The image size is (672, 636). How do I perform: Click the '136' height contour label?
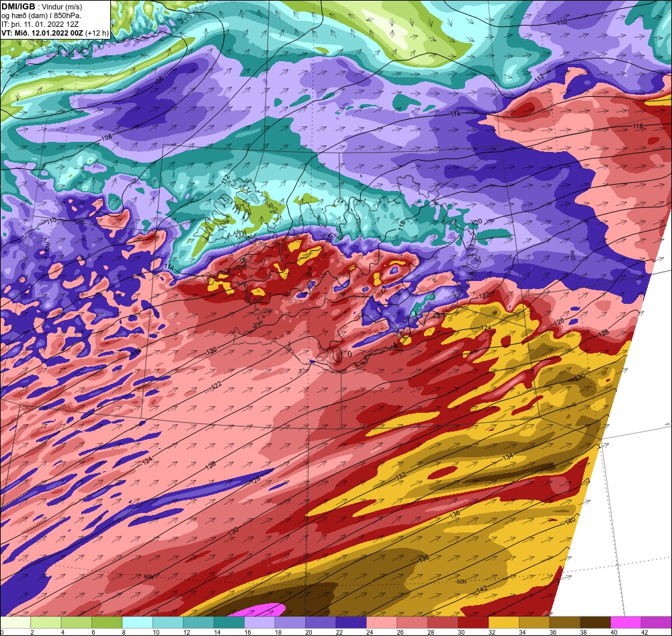click(x=455, y=514)
